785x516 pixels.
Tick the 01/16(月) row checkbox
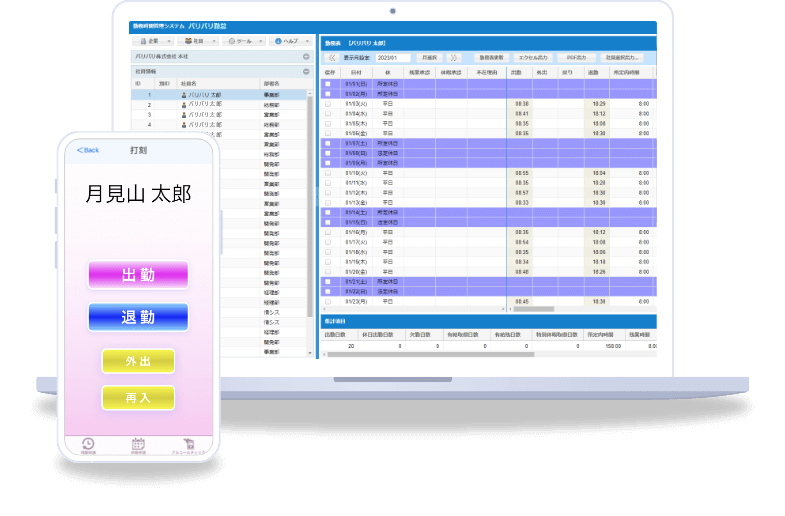coord(328,232)
